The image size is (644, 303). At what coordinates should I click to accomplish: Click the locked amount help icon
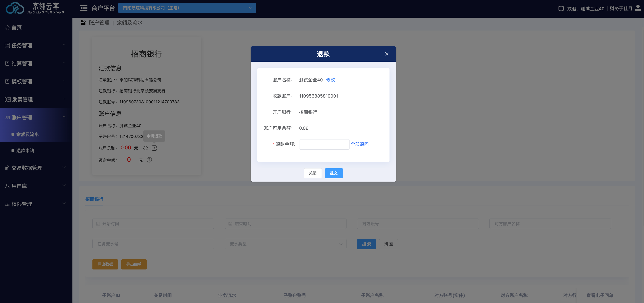pos(149,160)
